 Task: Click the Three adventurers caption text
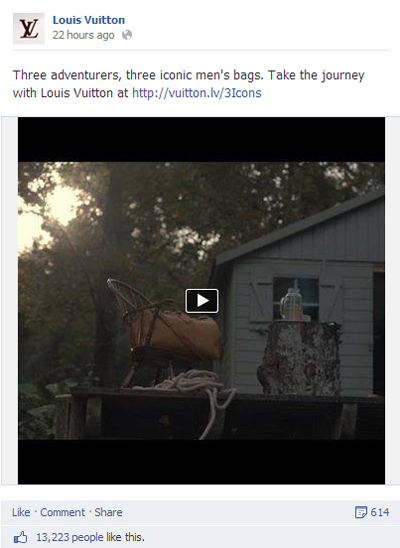pos(189,84)
